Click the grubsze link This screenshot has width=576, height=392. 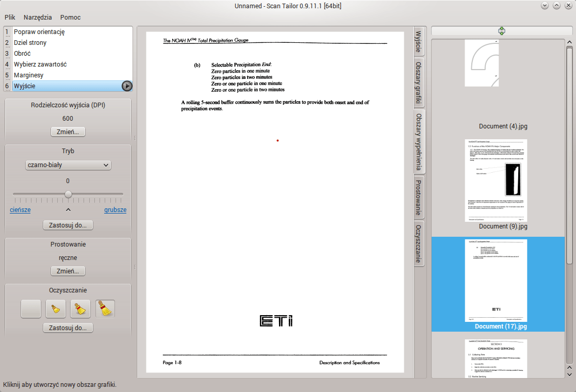coord(116,210)
